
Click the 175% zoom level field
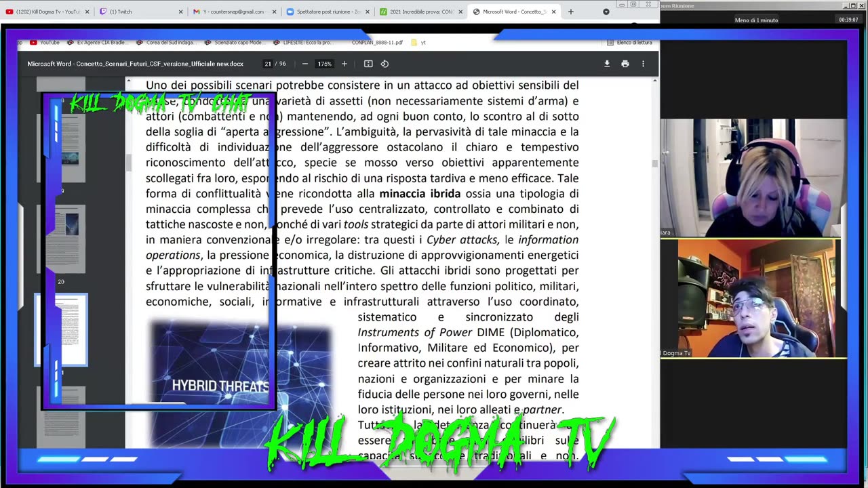[325, 64]
